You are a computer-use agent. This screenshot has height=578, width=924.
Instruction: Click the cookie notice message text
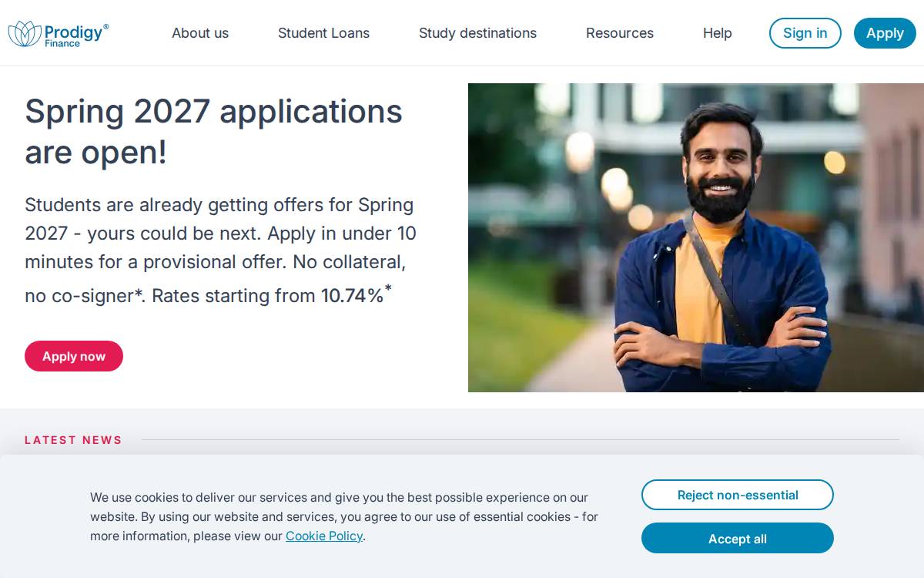(x=344, y=516)
